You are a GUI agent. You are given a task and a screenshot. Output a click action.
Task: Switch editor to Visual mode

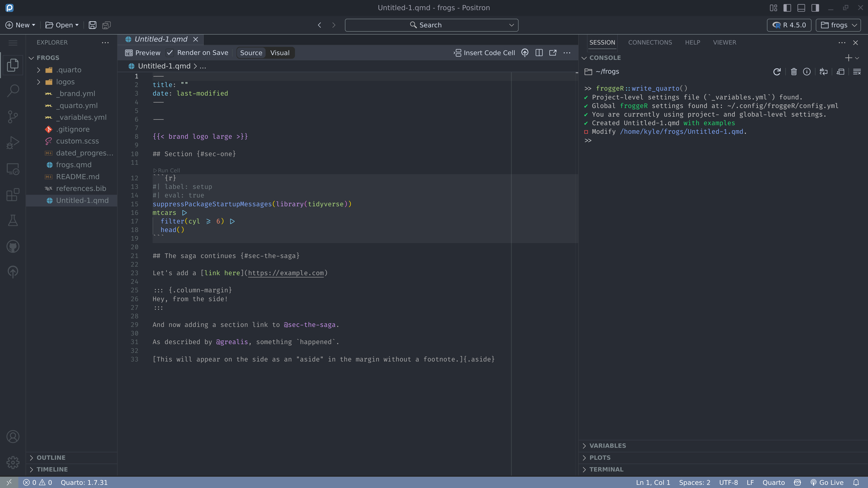280,53
